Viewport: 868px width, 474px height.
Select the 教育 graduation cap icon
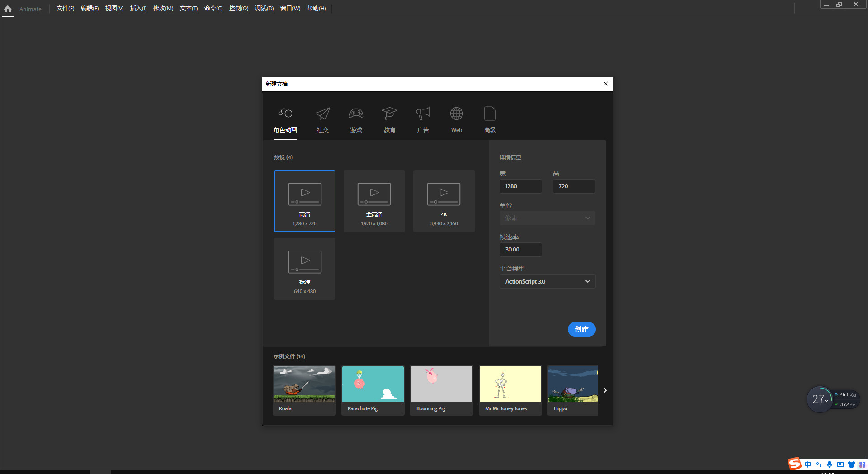coord(389,114)
